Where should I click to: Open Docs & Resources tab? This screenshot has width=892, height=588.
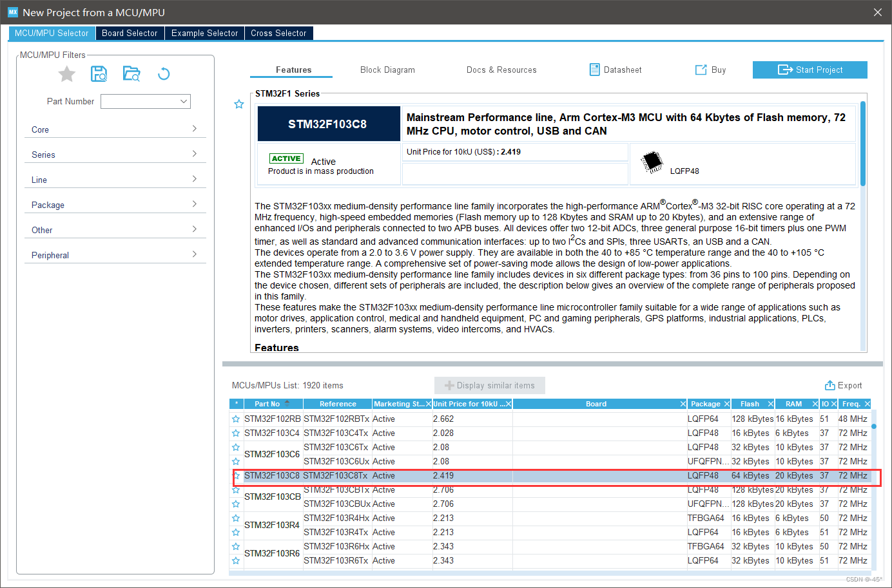(x=501, y=70)
